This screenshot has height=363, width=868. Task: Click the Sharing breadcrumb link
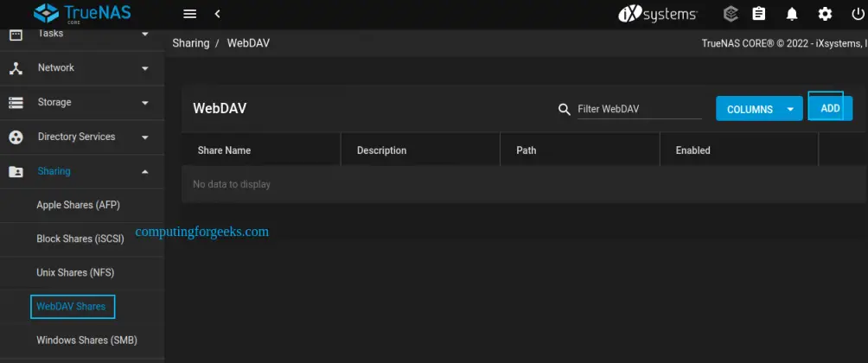[x=190, y=43]
